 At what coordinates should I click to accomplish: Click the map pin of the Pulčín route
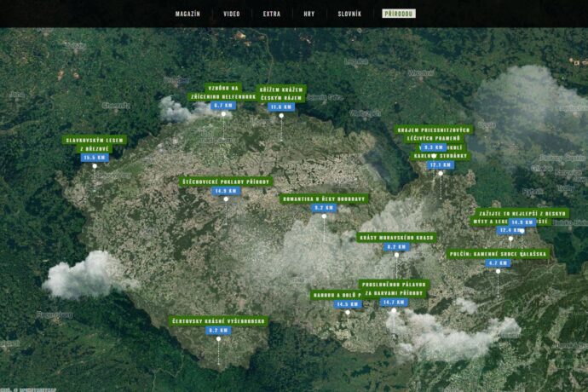click(x=498, y=271)
